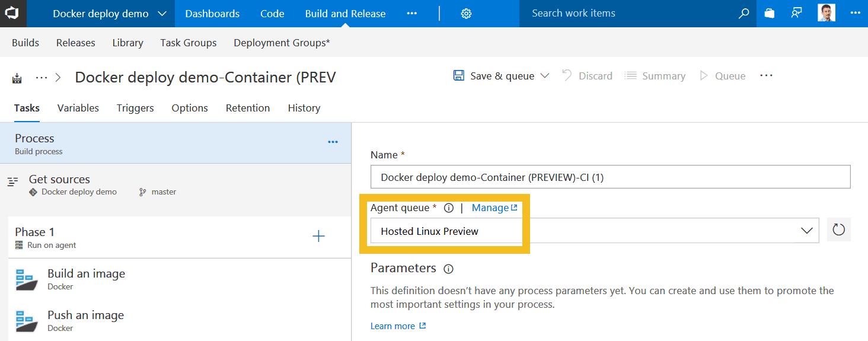Open the Build and Release hub
This screenshot has width=868, height=341.
[x=345, y=14]
